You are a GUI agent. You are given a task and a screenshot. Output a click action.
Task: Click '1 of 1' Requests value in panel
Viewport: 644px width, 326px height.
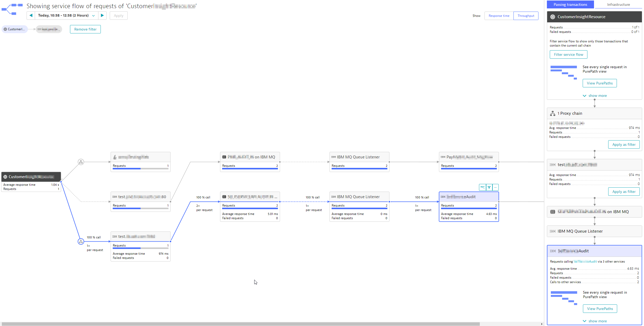pos(636,27)
